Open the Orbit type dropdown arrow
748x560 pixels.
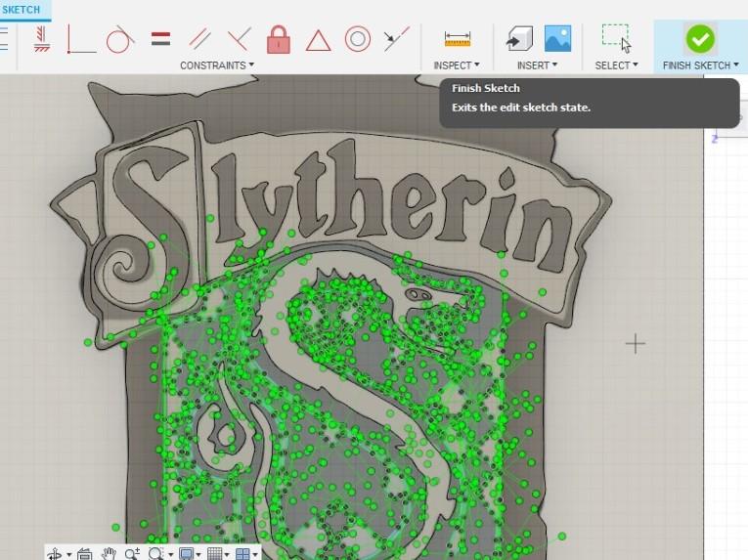pos(69,555)
